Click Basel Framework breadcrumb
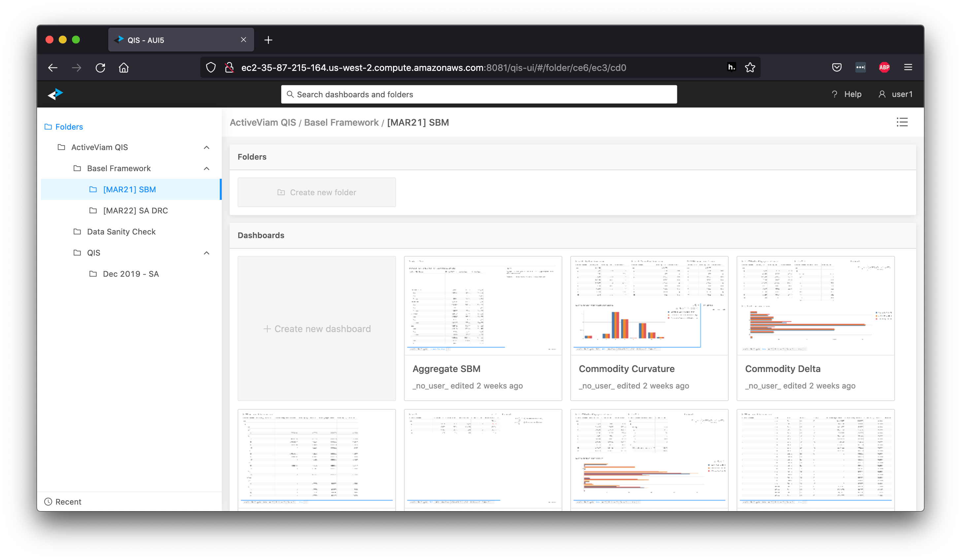Viewport: 961px width, 560px height. point(341,122)
